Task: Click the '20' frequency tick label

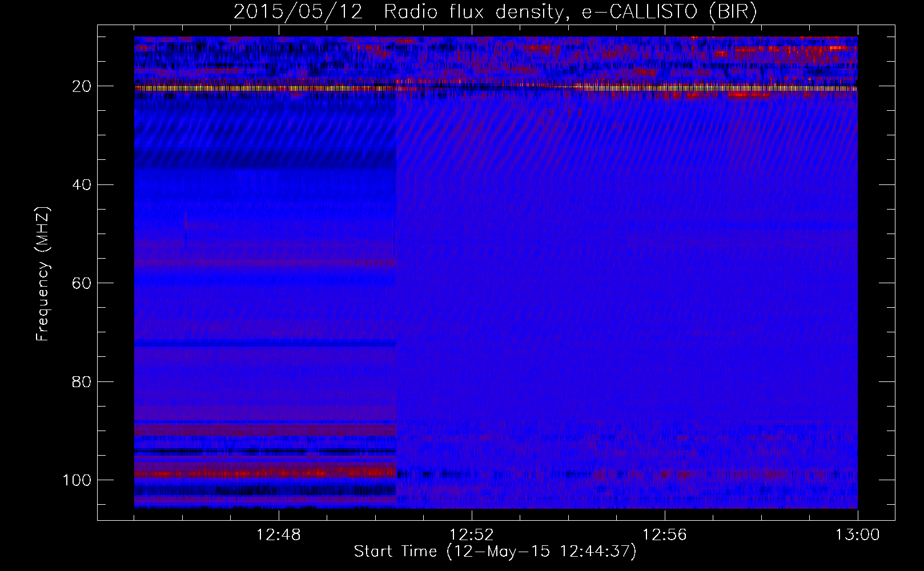Action: pos(82,86)
